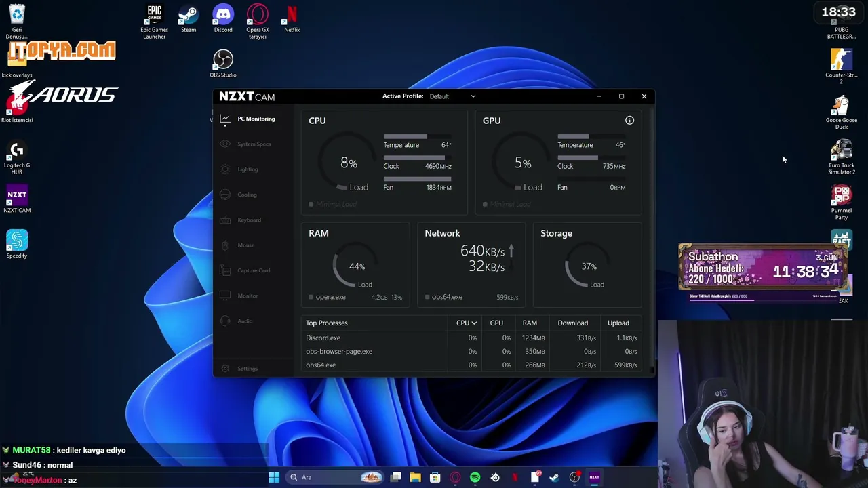Image resolution: width=868 pixels, height=488 pixels.
Task: Click the GPU info circle icon
Action: pyautogui.click(x=629, y=121)
